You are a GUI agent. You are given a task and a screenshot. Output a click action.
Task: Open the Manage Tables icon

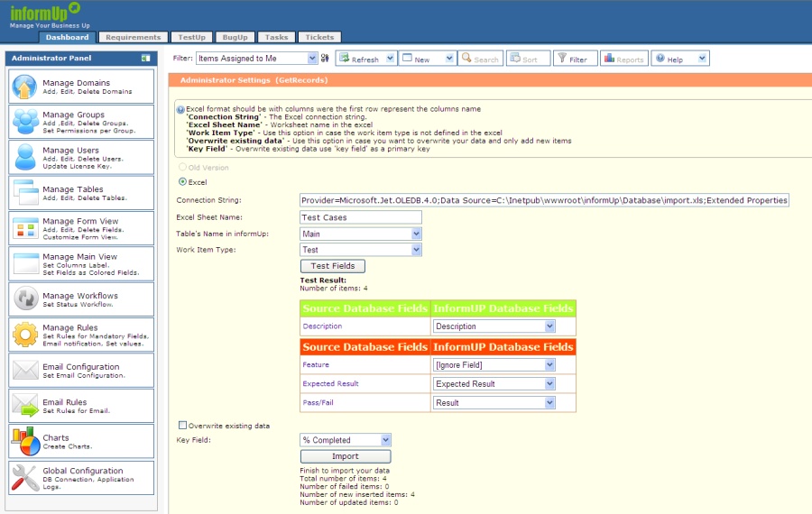26,192
